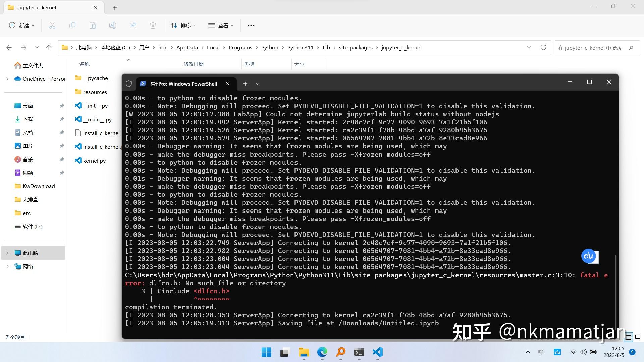Open the 排序 sort dropdown
Image resolution: width=644 pixels, height=362 pixels.
pyautogui.click(x=183, y=25)
